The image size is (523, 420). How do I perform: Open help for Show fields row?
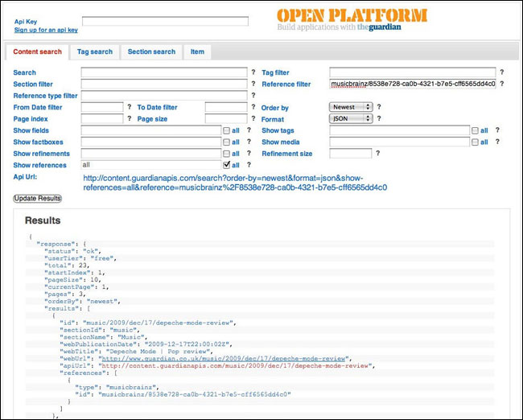(x=249, y=130)
